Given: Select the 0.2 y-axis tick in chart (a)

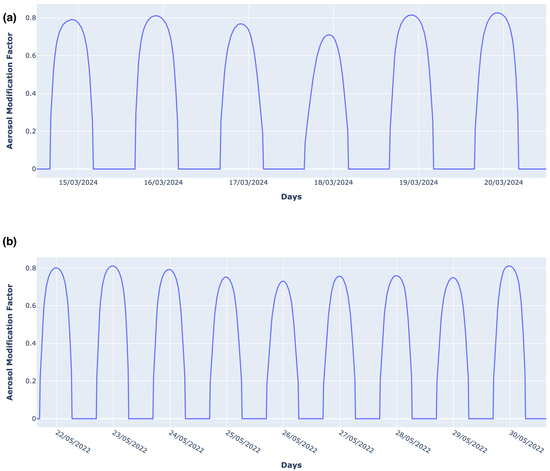Looking at the screenshot, I should [30, 131].
